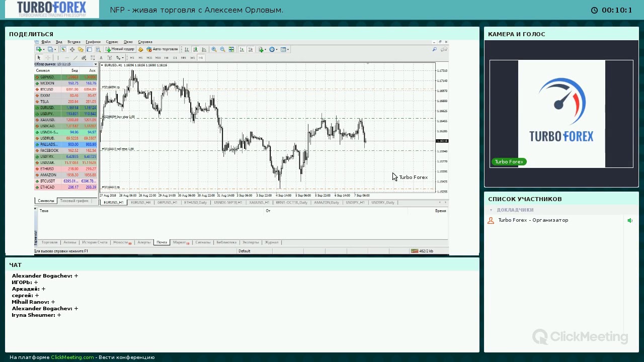Close the Market Watch panel
This screenshot has width=644, height=362.
96,64
